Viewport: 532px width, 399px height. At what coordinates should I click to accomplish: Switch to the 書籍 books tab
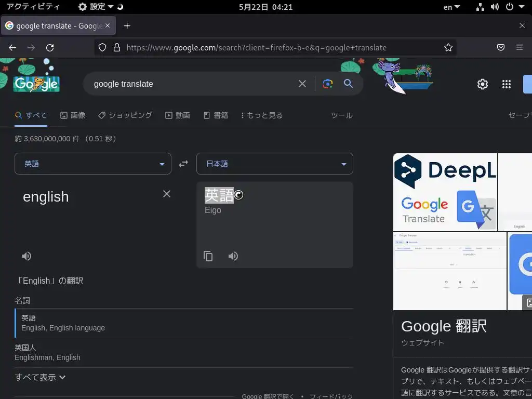216,115
